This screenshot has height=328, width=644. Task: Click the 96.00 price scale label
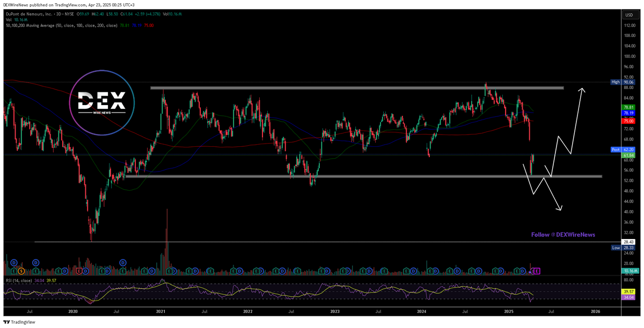point(630,67)
